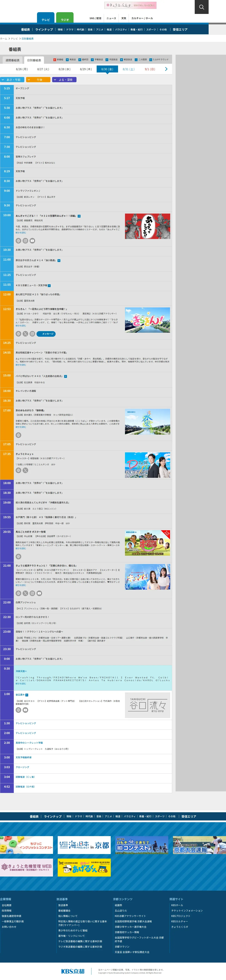The height and width of the screenshot is (980, 226).
Task: Open YouTube icon for きょうと経済テラス
Action: tap(39, 593)
